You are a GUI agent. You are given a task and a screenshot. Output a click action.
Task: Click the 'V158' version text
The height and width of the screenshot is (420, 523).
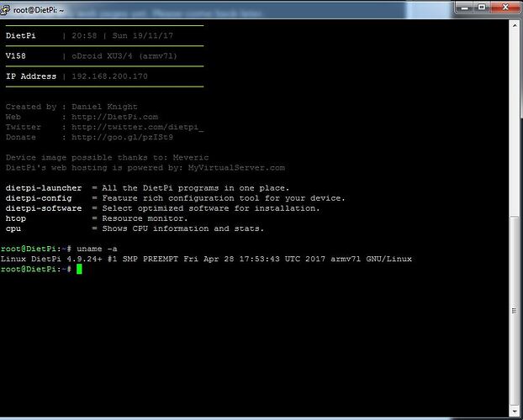pos(16,56)
